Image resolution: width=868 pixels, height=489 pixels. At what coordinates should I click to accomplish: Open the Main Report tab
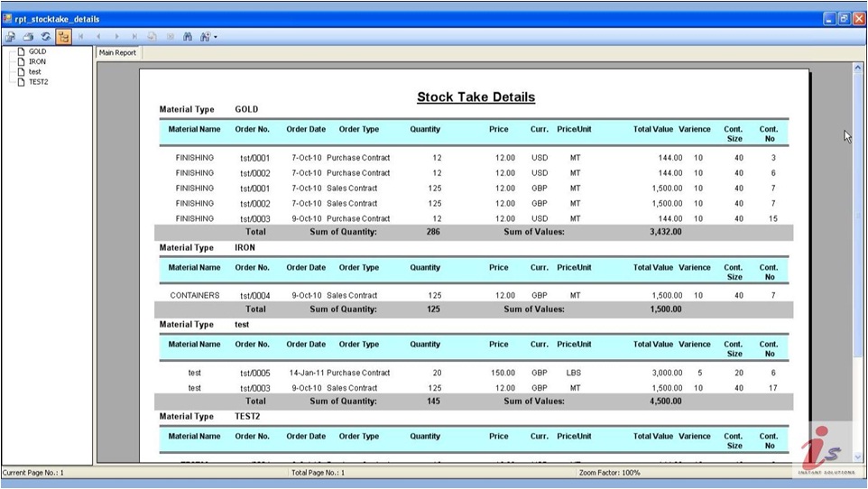tap(117, 52)
